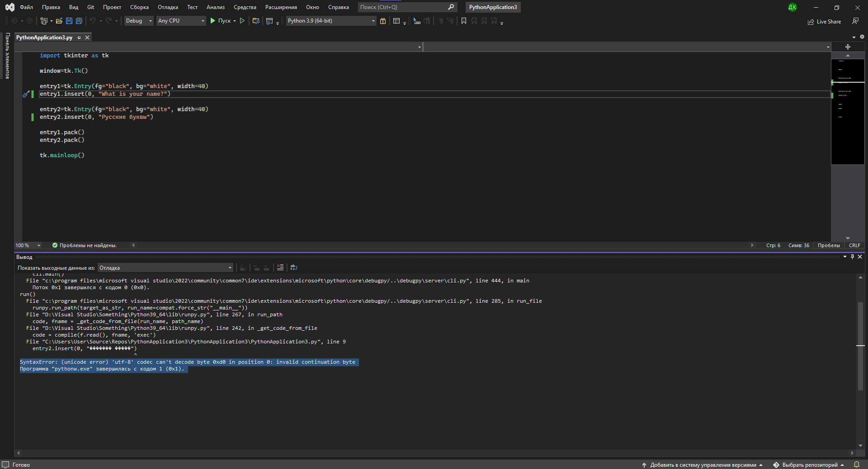This screenshot has width=868, height=469.
Task: Open the notifications bell icon
Action: point(856,464)
